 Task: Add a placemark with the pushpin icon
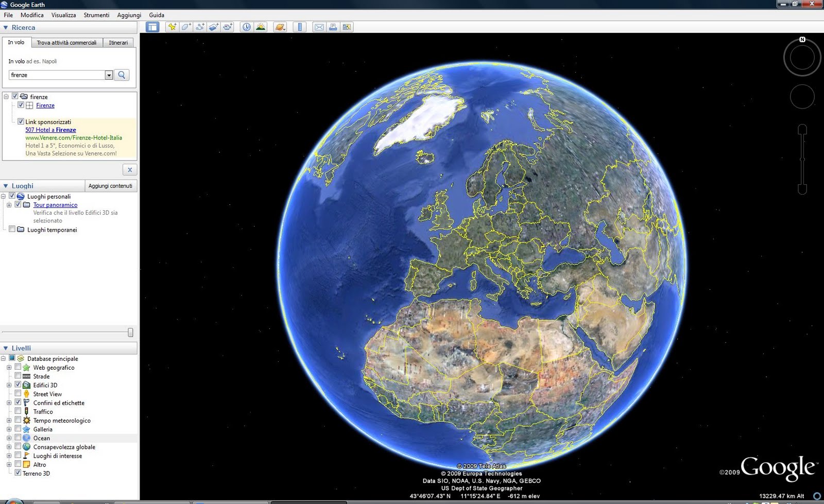pyautogui.click(x=172, y=27)
